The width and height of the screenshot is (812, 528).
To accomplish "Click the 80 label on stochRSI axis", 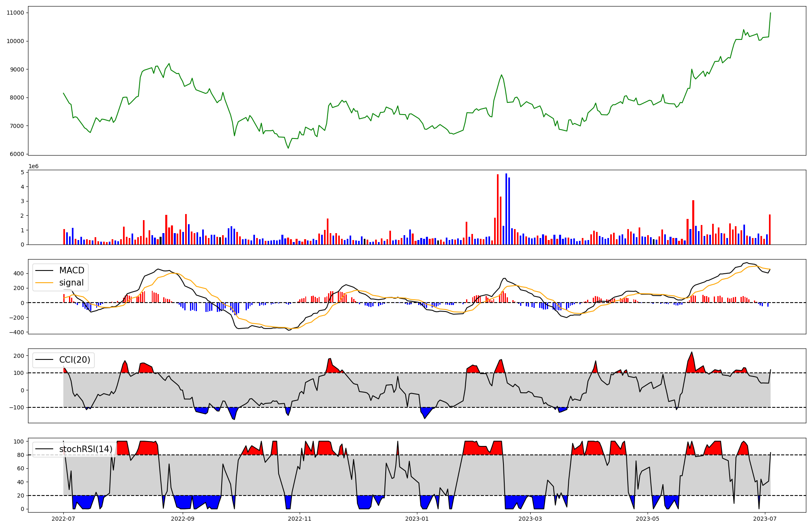I will (x=20, y=455).
